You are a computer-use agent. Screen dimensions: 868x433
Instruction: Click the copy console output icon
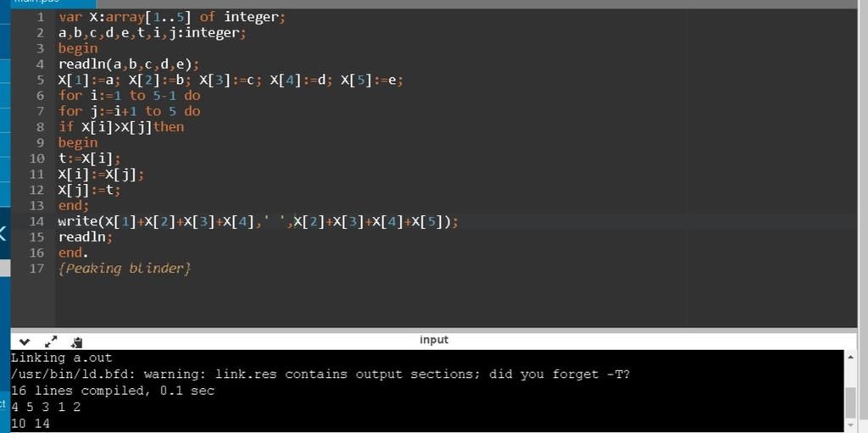click(76, 341)
